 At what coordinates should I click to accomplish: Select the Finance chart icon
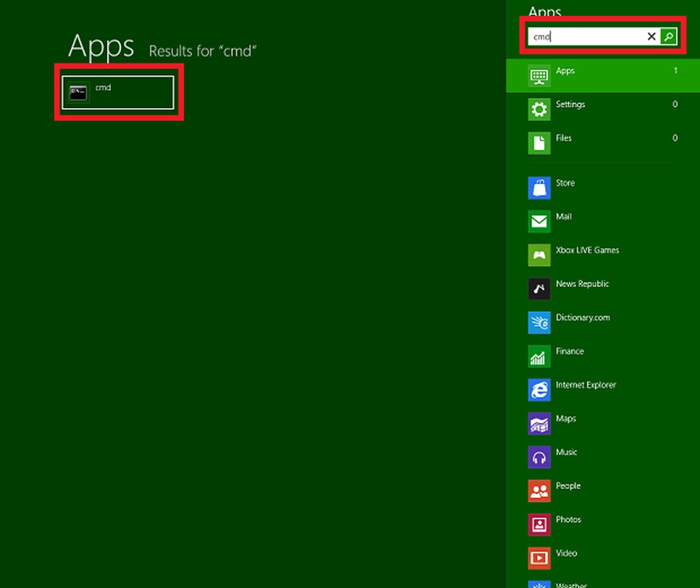coord(539,356)
